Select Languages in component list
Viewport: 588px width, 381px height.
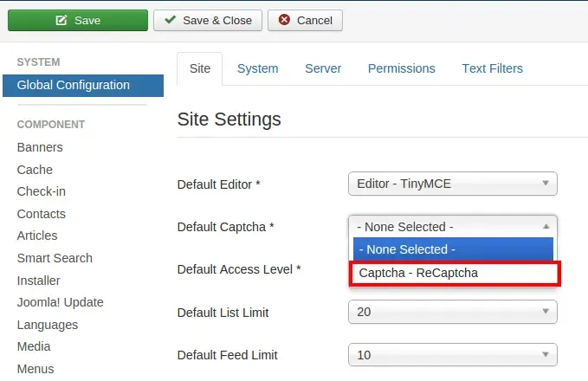[x=48, y=325]
